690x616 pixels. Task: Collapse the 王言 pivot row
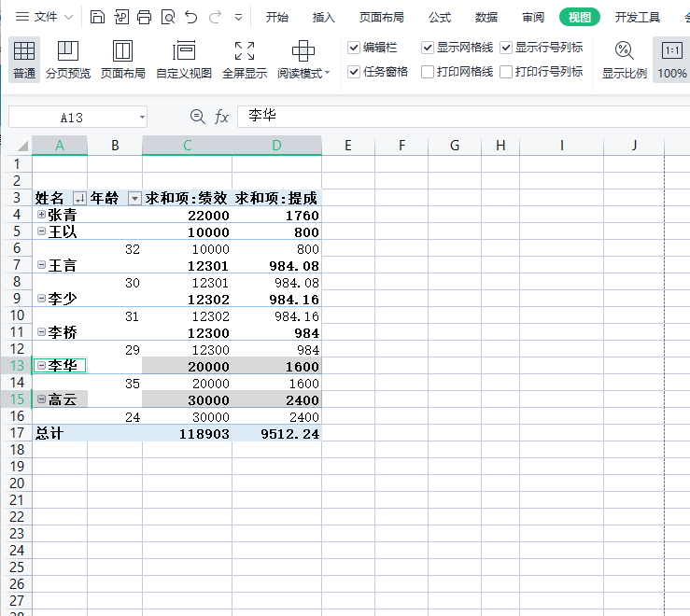click(x=41, y=264)
